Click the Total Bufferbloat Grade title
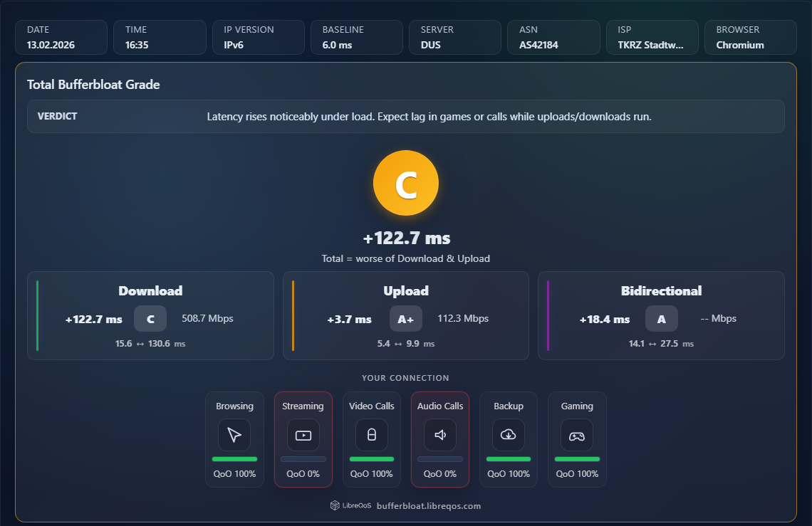812x526 pixels. pyautogui.click(x=93, y=85)
